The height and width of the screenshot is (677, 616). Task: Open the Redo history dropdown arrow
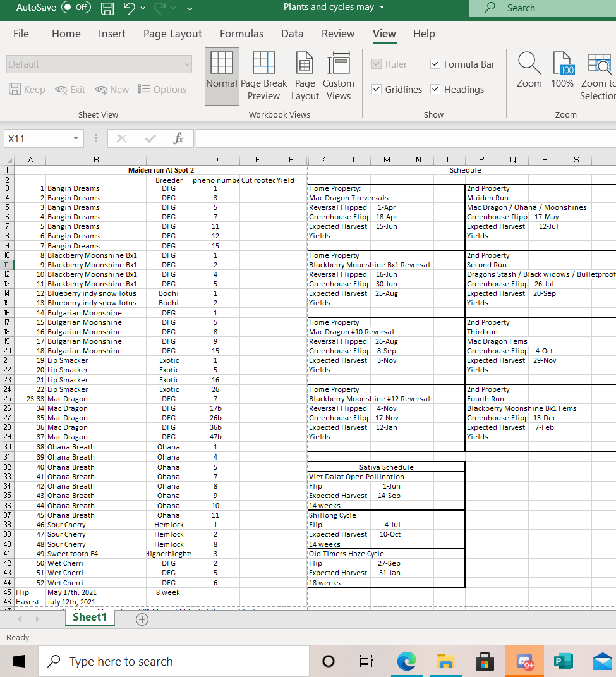click(174, 8)
